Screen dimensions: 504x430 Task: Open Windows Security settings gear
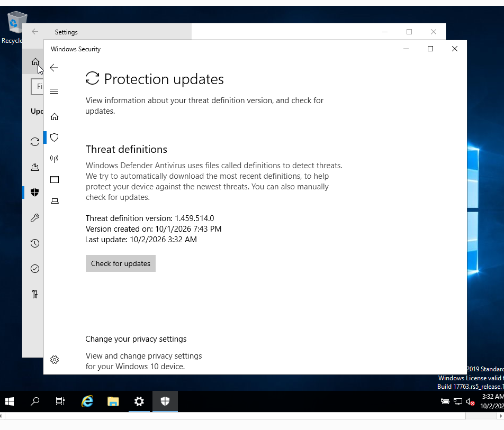click(x=55, y=360)
